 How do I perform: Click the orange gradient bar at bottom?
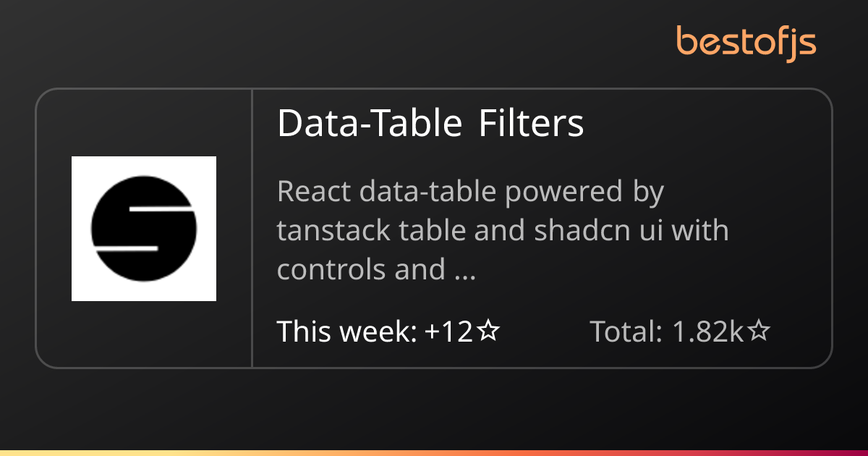click(x=434, y=452)
